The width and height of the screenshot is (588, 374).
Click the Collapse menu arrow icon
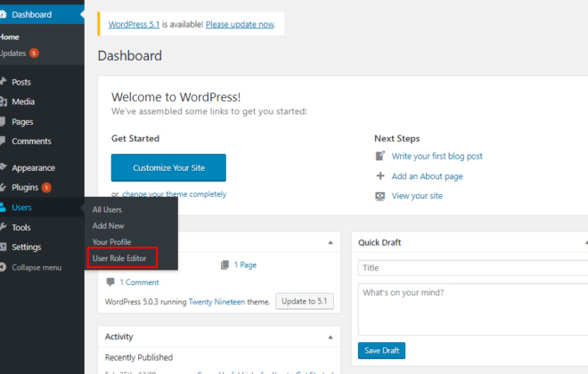coord(3,267)
